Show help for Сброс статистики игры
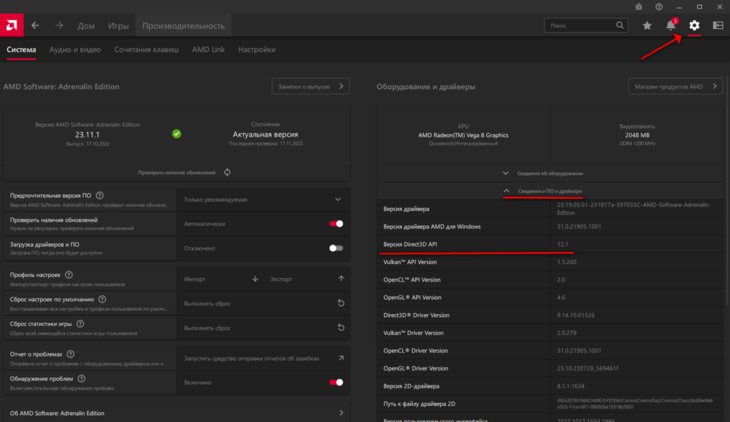 (80, 324)
